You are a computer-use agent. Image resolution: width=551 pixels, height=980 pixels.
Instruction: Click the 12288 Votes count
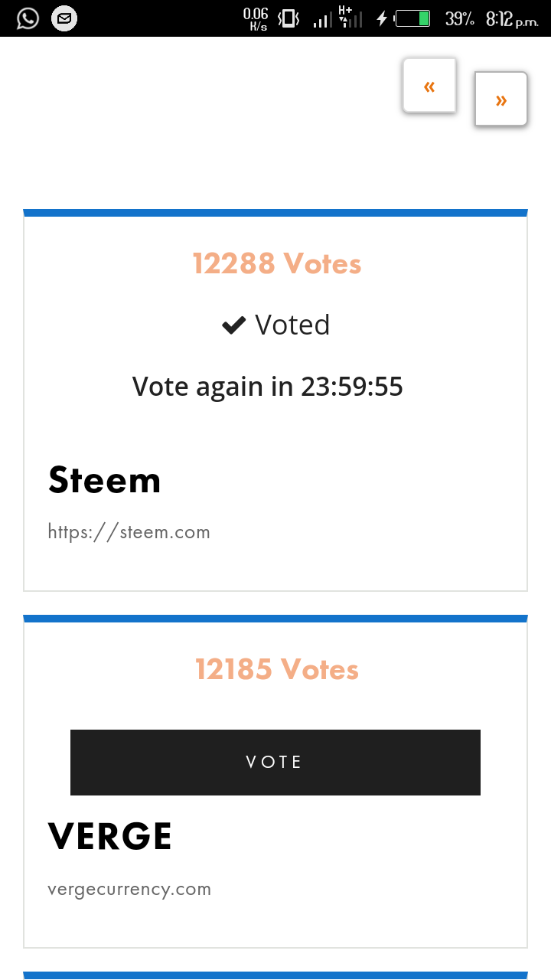276,264
